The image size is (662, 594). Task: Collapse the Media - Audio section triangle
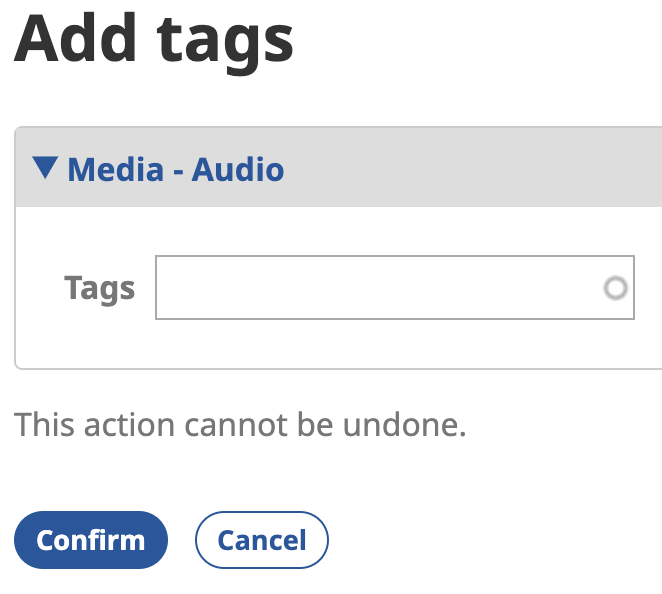[45, 168]
